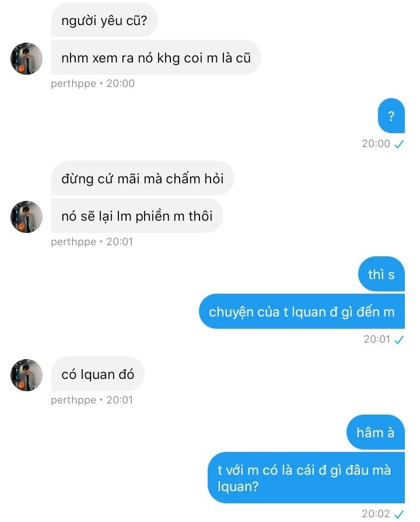Tap the 20:02 timestamp under last message
This screenshot has height=522, width=420.
376,514
